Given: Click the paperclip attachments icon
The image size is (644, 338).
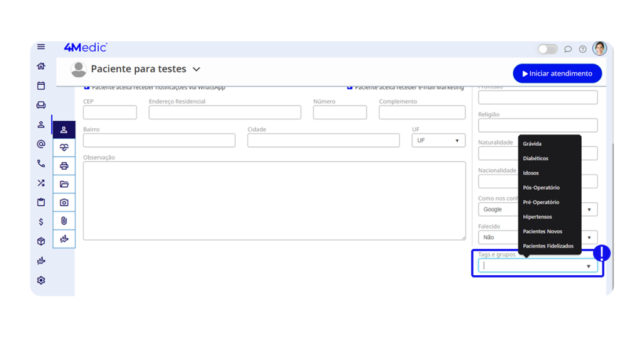Looking at the screenshot, I should pyautogui.click(x=64, y=221).
